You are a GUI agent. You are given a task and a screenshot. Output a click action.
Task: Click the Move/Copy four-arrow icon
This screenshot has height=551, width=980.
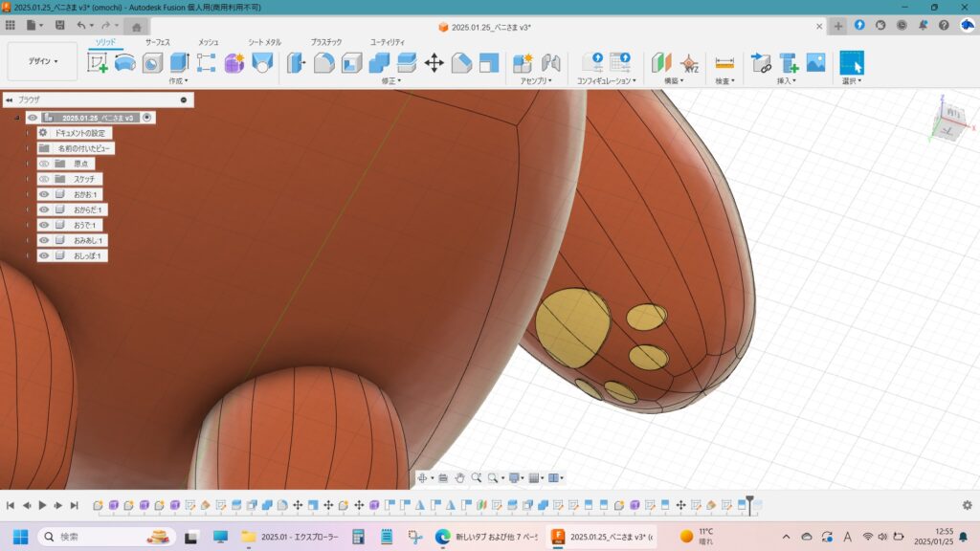(x=434, y=63)
